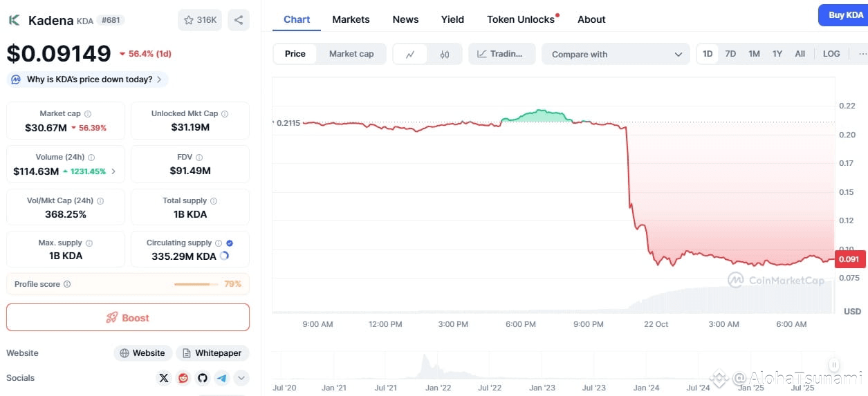The width and height of the screenshot is (868, 396).
Task: Open Total supply info icon
Action: 214,201
